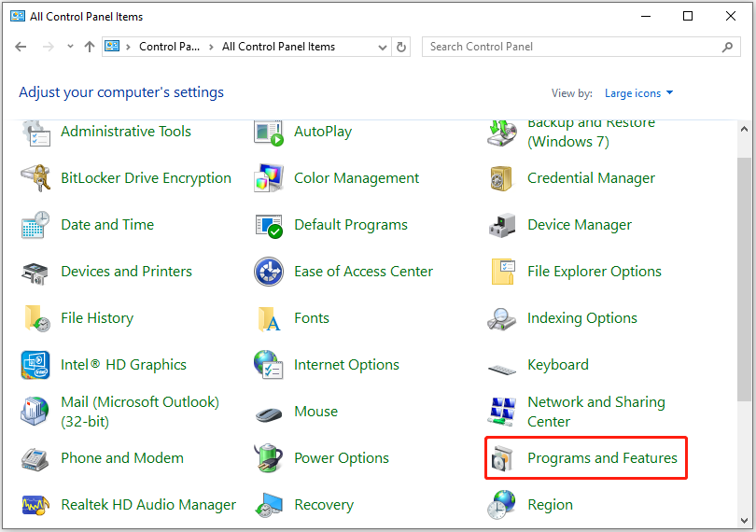Screen dimensions: 756x532
Task: Open the Internet Options globe icon
Action: 268,364
